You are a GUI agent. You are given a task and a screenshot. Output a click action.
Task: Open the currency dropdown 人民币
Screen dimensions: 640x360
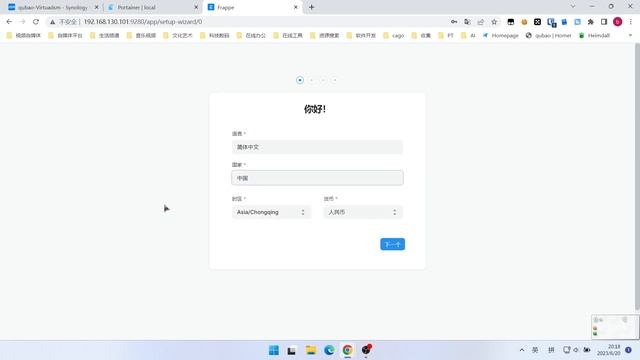pyautogui.click(x=363, y=212)
